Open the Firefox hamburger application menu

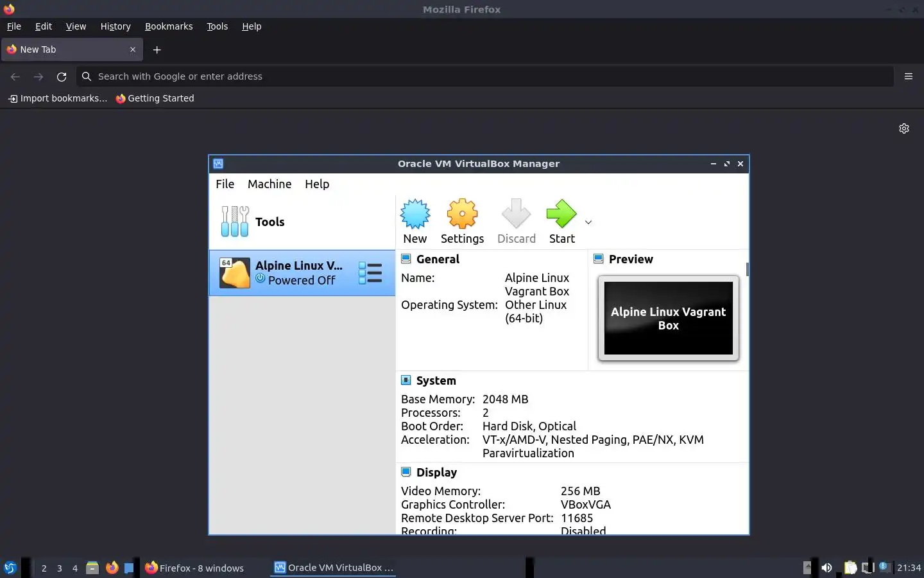tap(909, 76)
